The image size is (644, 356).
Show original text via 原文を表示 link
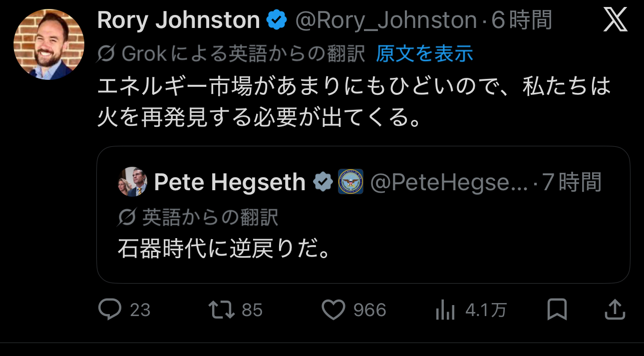point(424,53)
